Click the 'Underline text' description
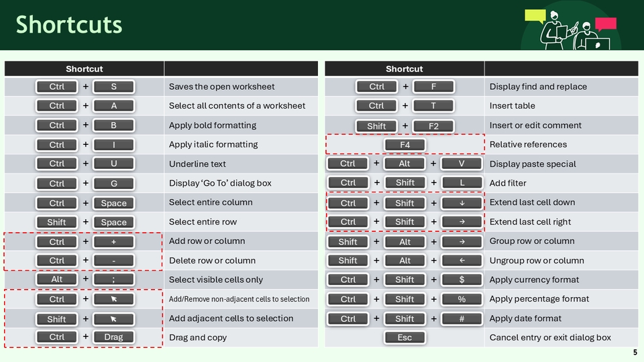 pos(197,164)
